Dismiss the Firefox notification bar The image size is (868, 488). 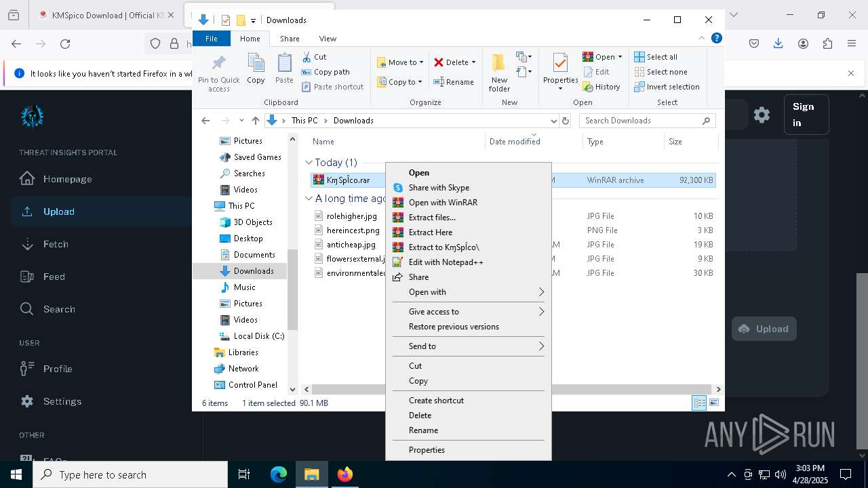coord(851,73)
